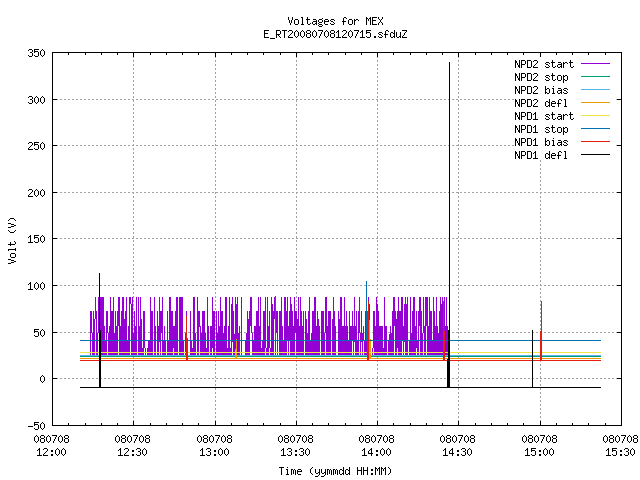Image resolution: width=640 pixels, height=480 pixels.
Task: Click the dark blue NPD1 stop legend line
Action: (x=596, y=129)
